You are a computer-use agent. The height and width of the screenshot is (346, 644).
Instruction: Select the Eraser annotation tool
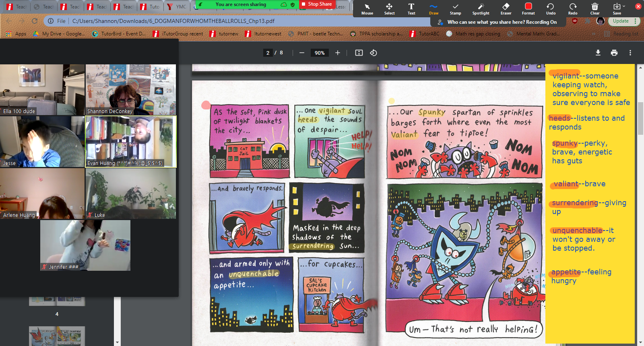506,9
